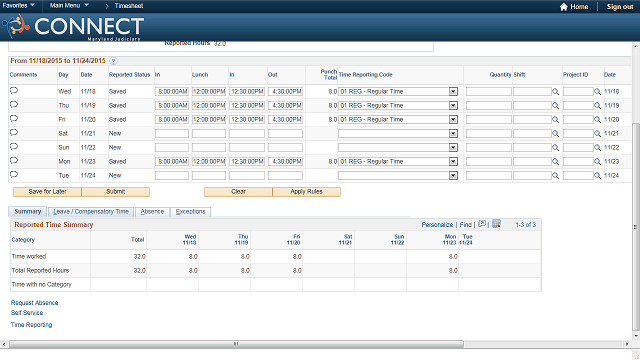
Task: Switch to the Exceptions tab
Action: click(x=190, y=211)
